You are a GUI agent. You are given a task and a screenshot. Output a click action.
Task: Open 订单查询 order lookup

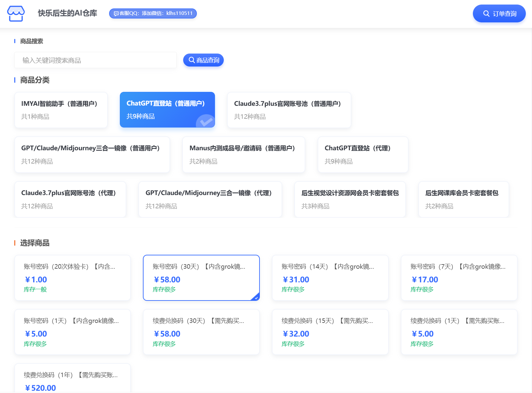(x=499, y=14)
